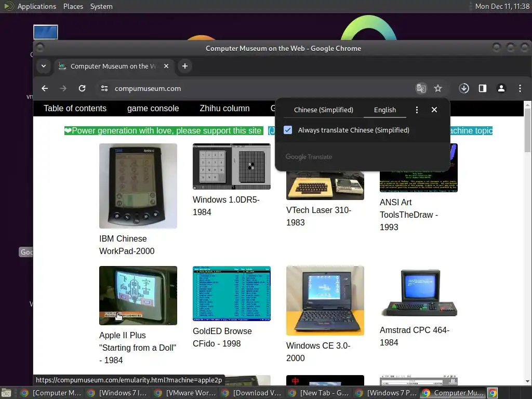Click the Chrome icon at taskbar right end
Image resolution: width=532 pixels, height=399 pixels.
coord(493,393)
